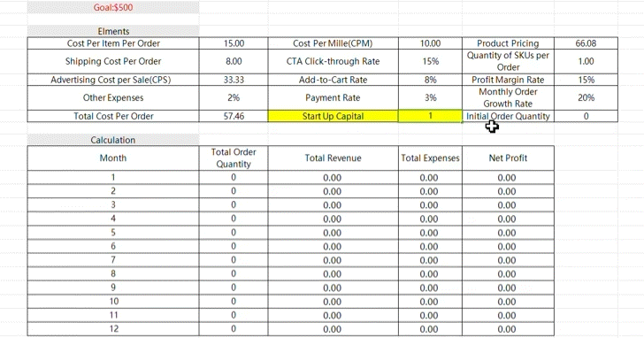Image resolution: width=644 pixels, height=338 pixels.
Task: Select the Profit Margin Rate value cell
Action: (x=586, y=80)
